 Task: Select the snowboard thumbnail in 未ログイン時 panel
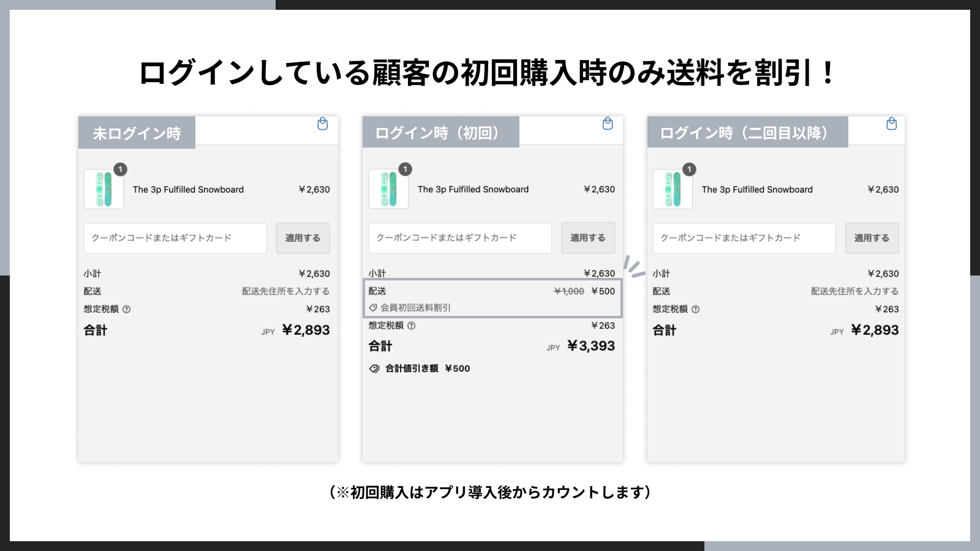[104, 189]
